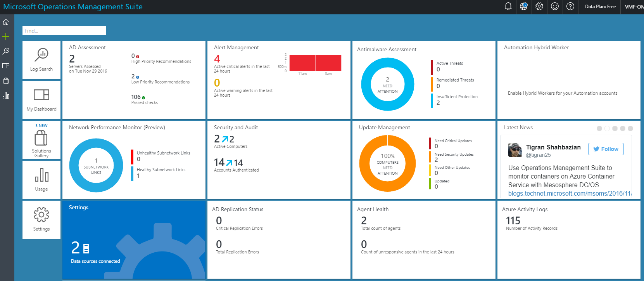Open the Log Search tile
Screen dimensions: 644x281
[41, 60]
